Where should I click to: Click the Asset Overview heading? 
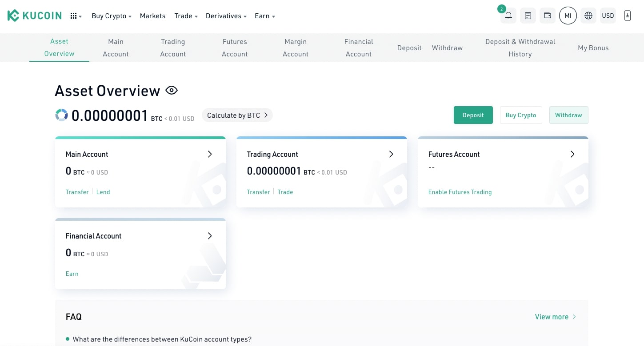point(108,91)
